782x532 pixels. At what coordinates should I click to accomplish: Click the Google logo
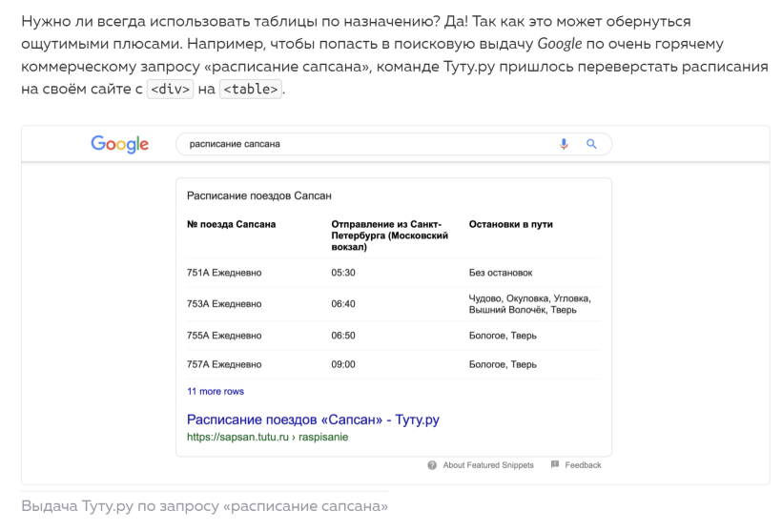(x=120, y=144)
